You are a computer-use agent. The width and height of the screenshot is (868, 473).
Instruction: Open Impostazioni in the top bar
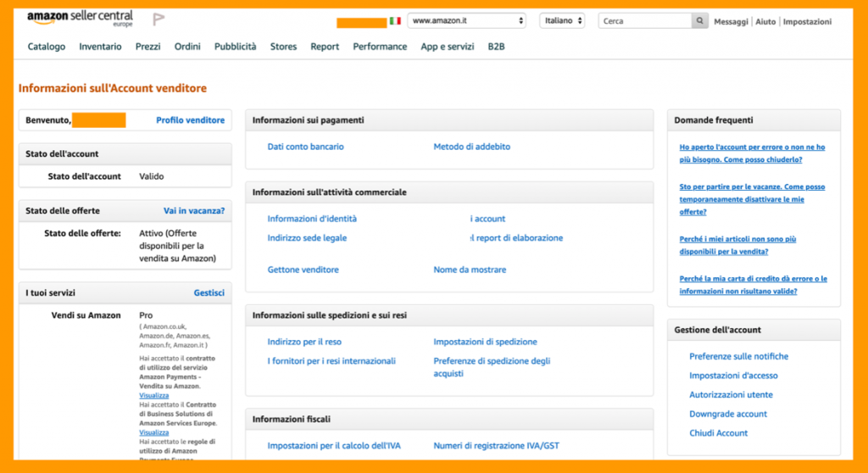click(x=807, y=21)
